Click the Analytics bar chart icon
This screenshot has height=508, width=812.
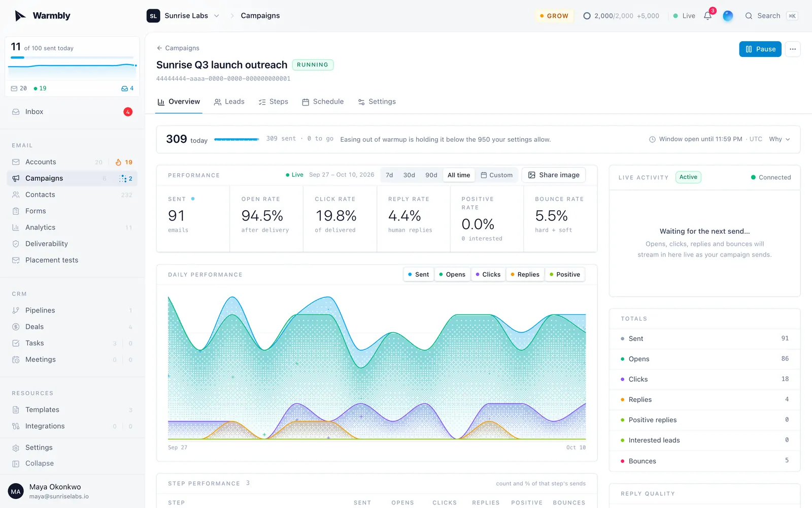click(x=16, y=228)
